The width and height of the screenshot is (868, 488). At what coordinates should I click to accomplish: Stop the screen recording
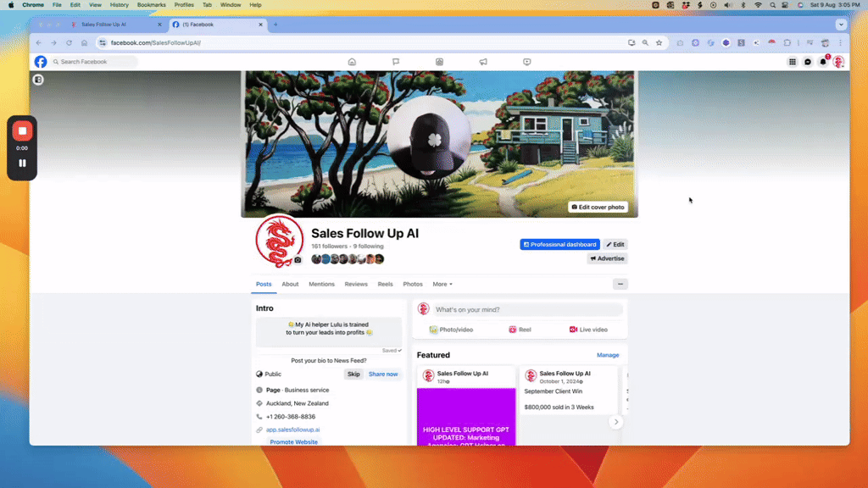pyautogui.click(x=22, y=131)
